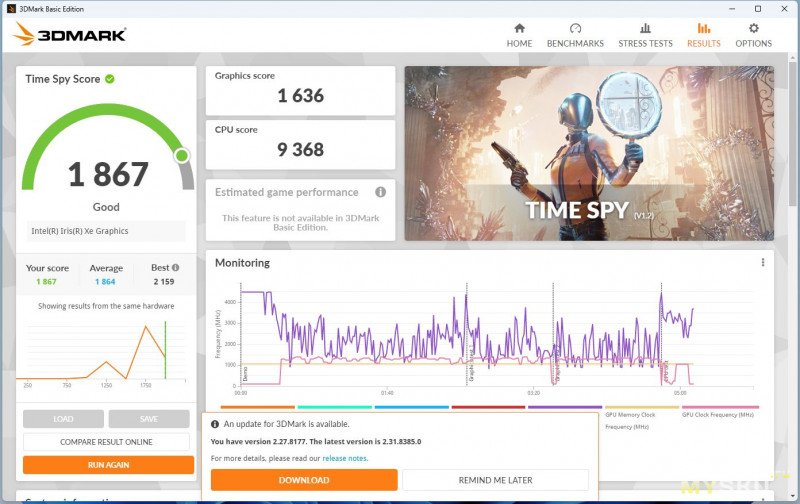The image size is (800, 504).
Task: Click the score distribution graph
Action: pos(101,353)
